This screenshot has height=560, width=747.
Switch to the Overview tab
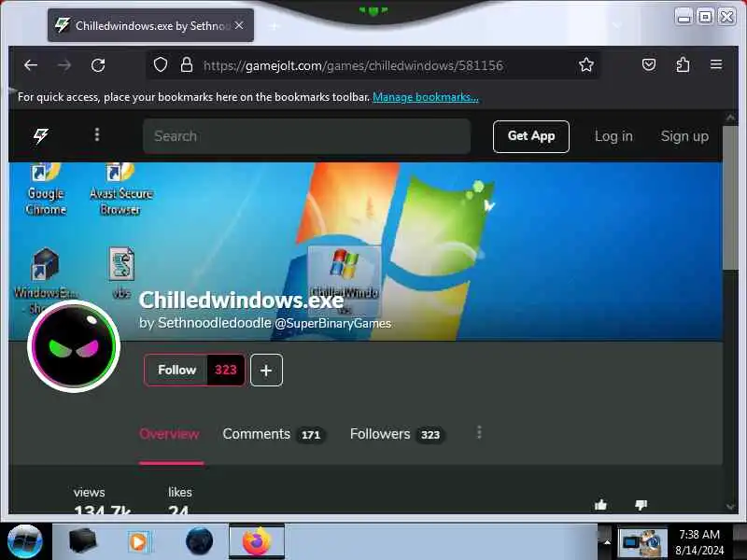tap(169, 434)
